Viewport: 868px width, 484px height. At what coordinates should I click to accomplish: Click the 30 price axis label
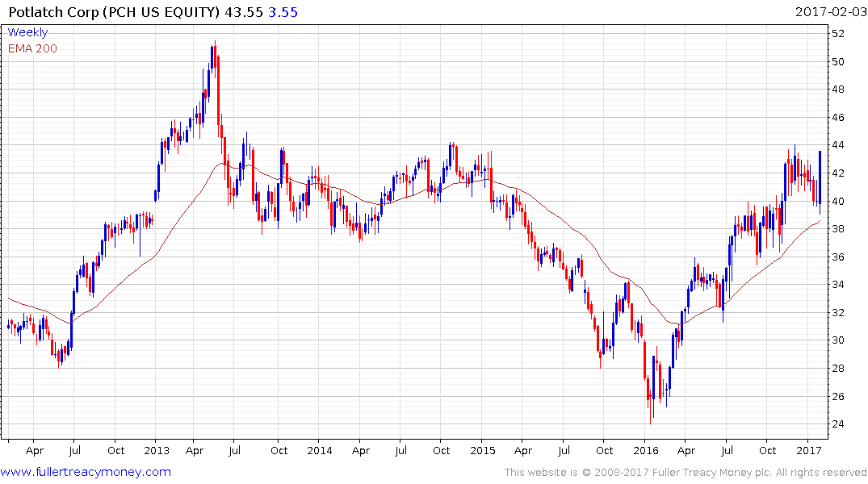(x=838, y=340)
